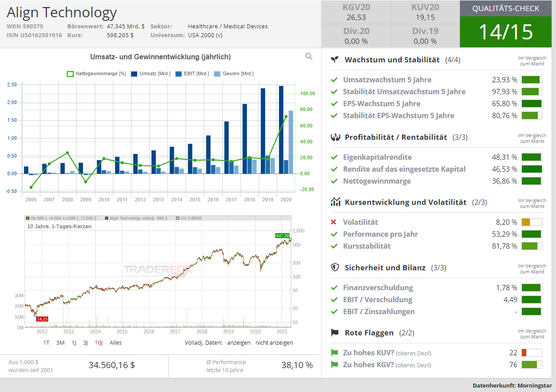
Task: Select the 1T chart timeframe
Action: 46,342
